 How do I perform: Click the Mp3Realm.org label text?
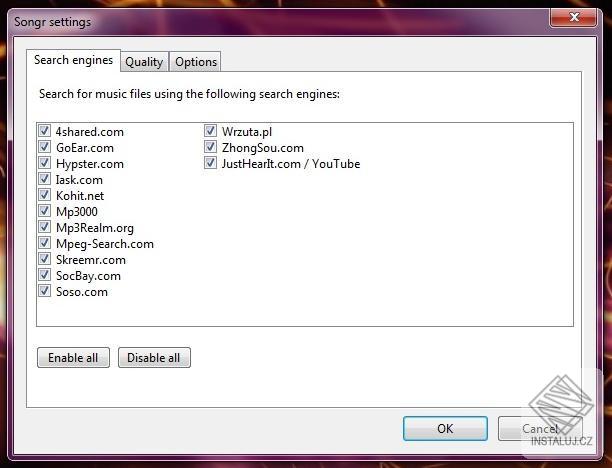pos(95,228)
